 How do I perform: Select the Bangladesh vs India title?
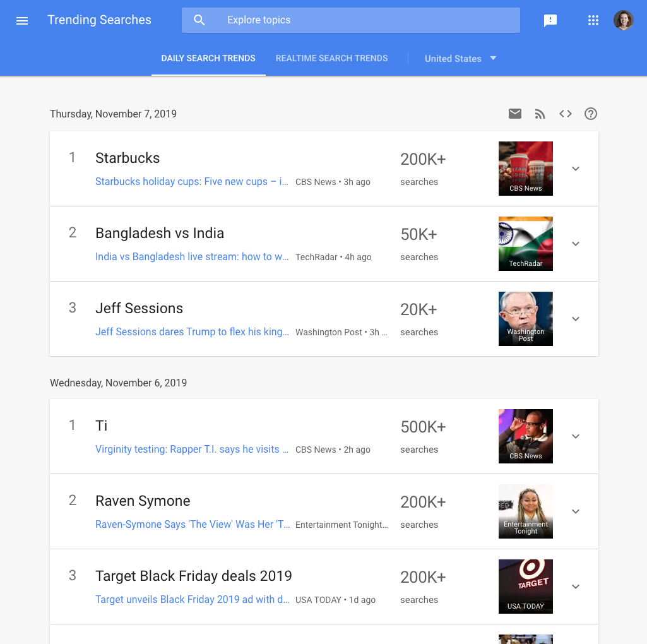pyautogui.click(x=160, y=233)
